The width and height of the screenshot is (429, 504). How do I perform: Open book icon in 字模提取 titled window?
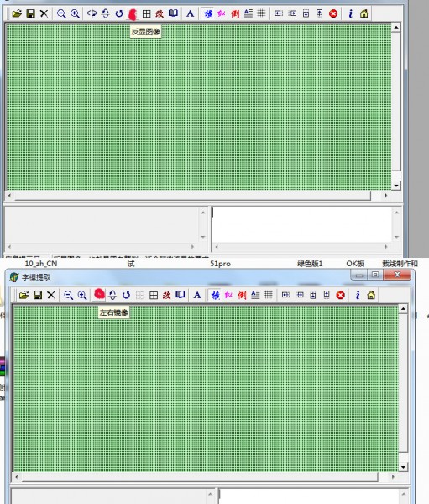coord(180,295)
